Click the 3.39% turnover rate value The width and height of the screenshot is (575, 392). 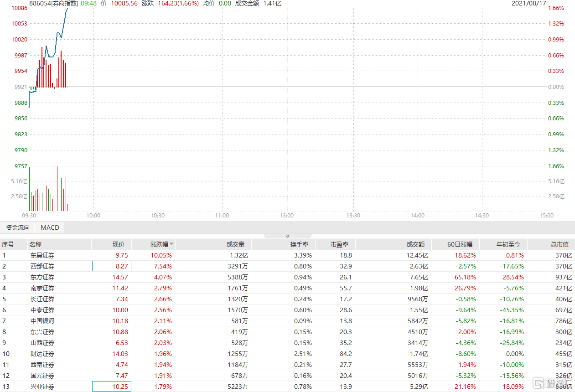(x=303, y=256)
